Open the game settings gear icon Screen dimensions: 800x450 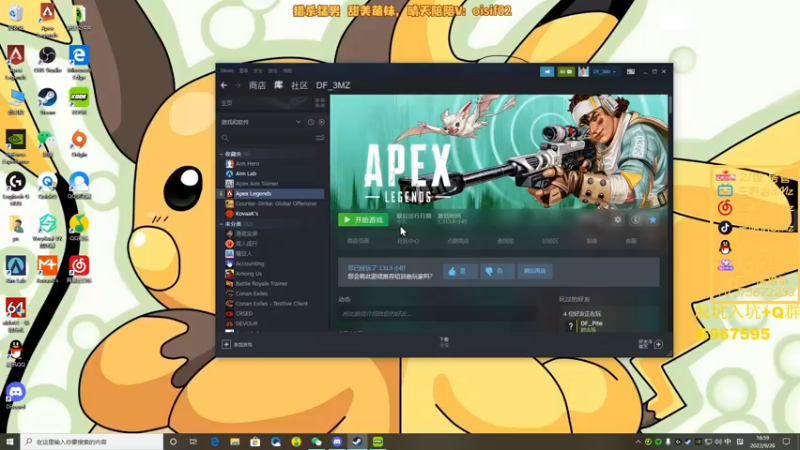point(618,220)
